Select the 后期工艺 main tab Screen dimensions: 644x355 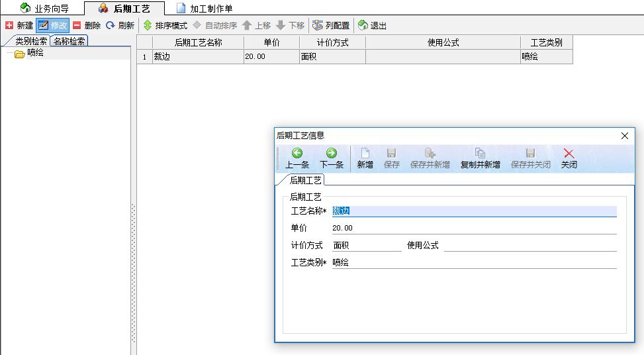[x=124, y=8]
